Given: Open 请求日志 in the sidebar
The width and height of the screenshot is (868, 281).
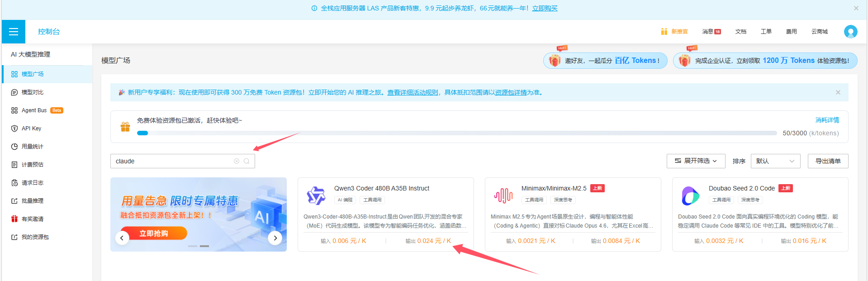Looking at the screenshot, I should (x=47, y=183).
